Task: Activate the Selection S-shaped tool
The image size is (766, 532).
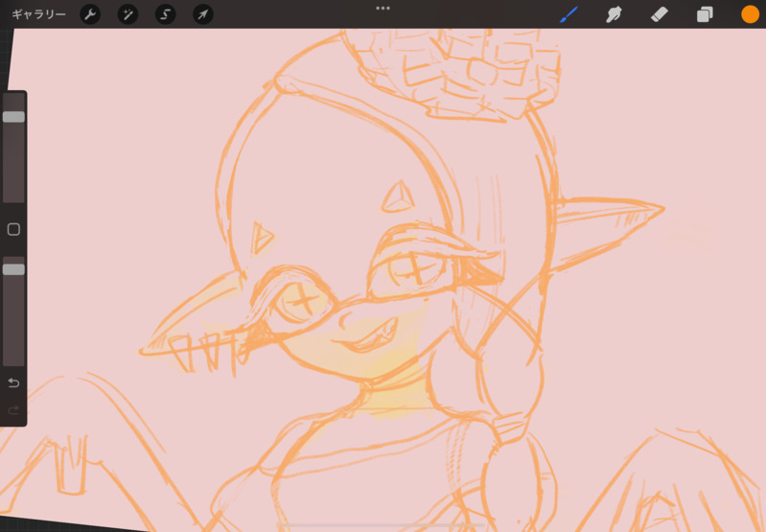Action: click(165, 14)
